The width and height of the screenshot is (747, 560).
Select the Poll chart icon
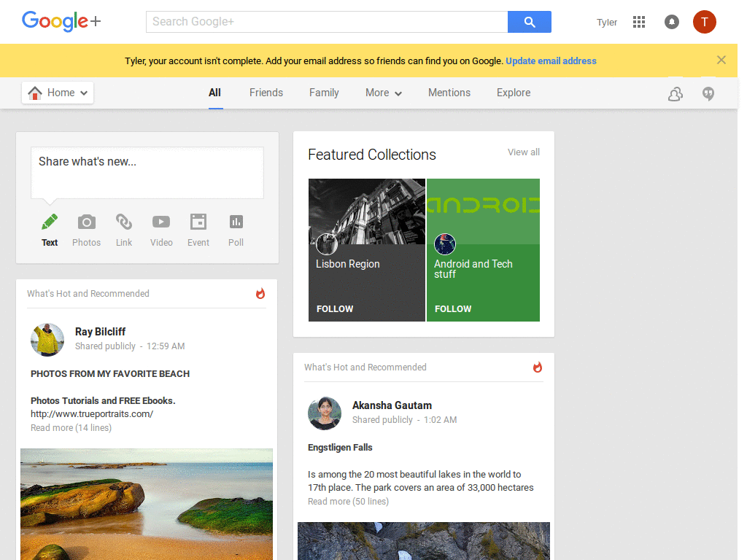pyautogui.click(x=236, y=222)
